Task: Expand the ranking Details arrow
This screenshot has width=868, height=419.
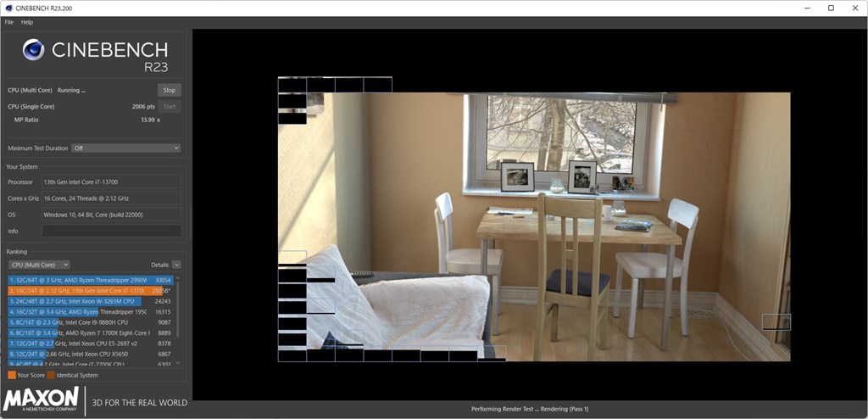Action: [x=176, y=265]
